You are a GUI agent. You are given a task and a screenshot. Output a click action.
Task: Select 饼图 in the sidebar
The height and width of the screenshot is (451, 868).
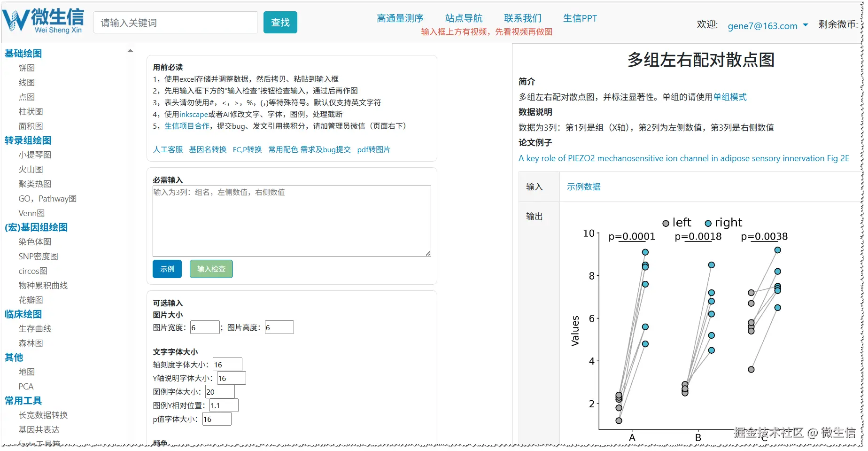pyautogui.click(x=27, y=68)
